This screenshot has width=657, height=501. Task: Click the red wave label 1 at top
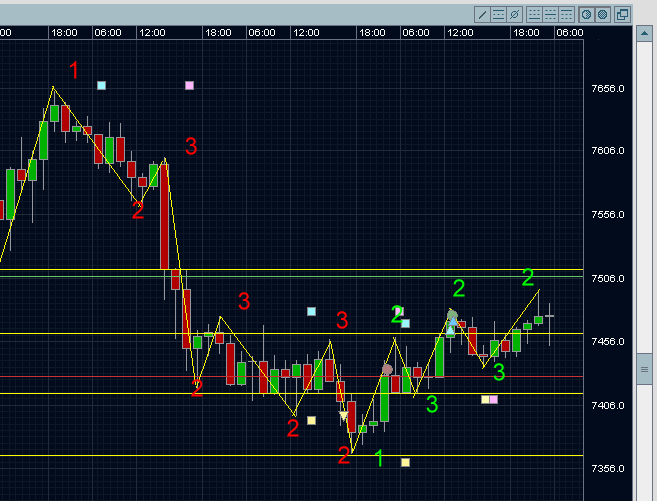(x=74, y=70)
